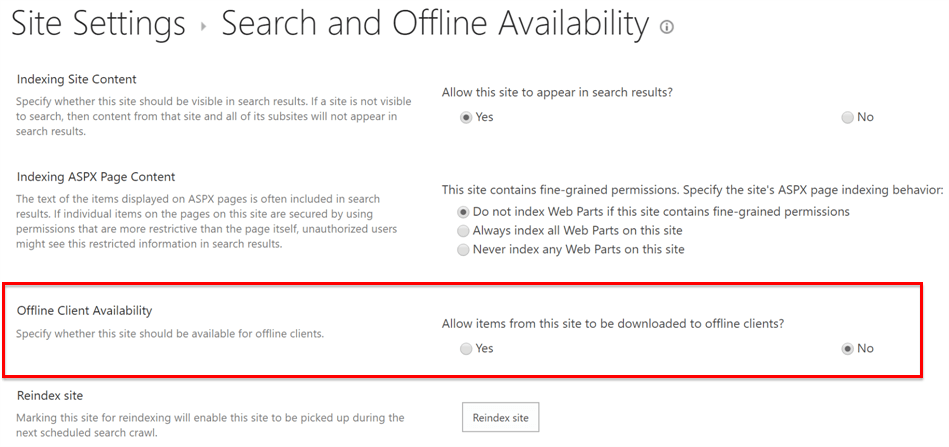Select Yes for offline client downloads
This screenshot has width=949, height=447.
466,349
